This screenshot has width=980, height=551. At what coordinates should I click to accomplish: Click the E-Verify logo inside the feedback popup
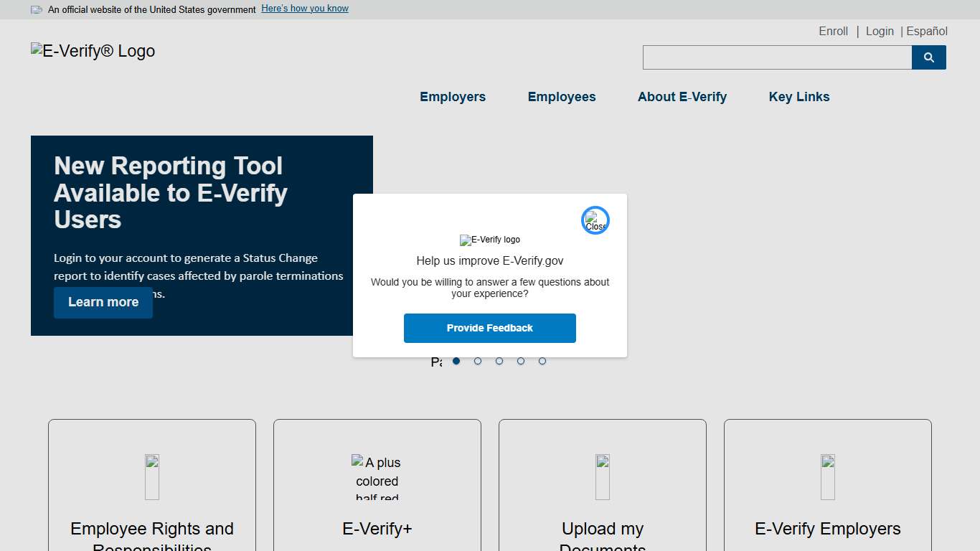pos(490,240)
